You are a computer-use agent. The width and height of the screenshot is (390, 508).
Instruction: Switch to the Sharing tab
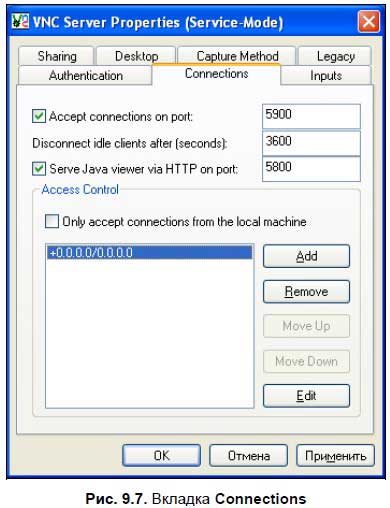click(x=56, y=56)
